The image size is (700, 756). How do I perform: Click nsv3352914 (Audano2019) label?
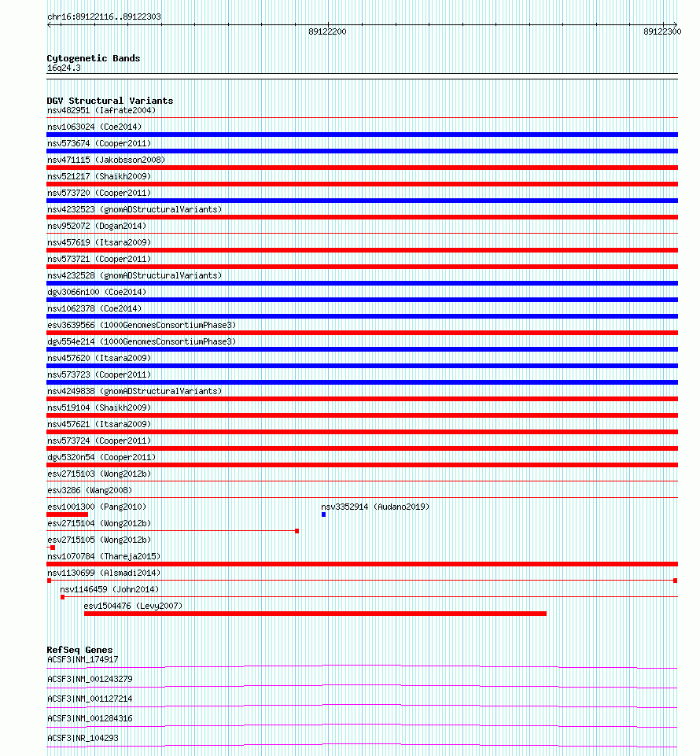tap(375, 507)
